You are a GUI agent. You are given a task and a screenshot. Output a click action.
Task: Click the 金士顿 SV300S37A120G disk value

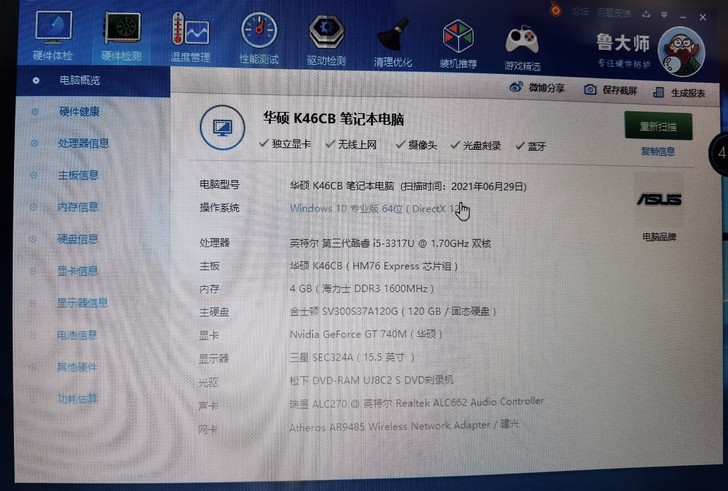click(393, 311)
